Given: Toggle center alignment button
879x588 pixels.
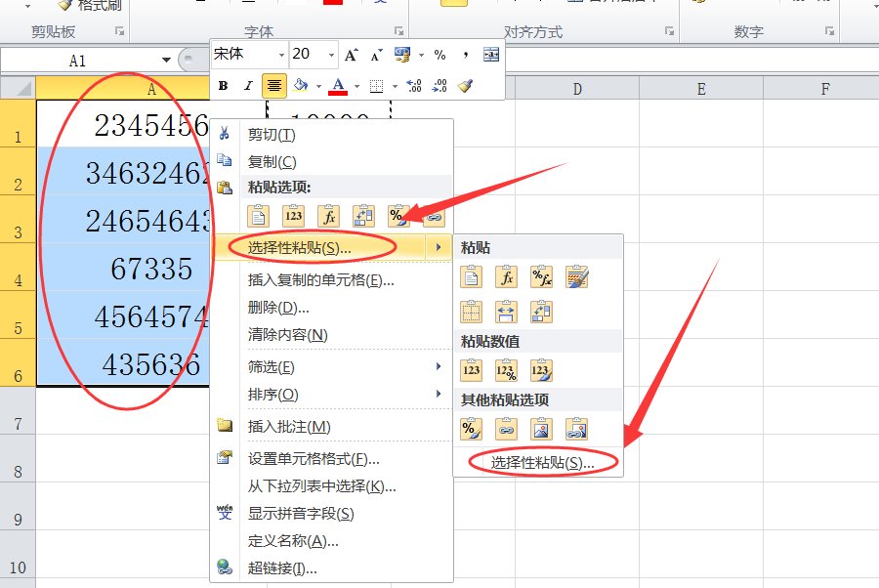Looking at the screenshot, I should (272, 84).
